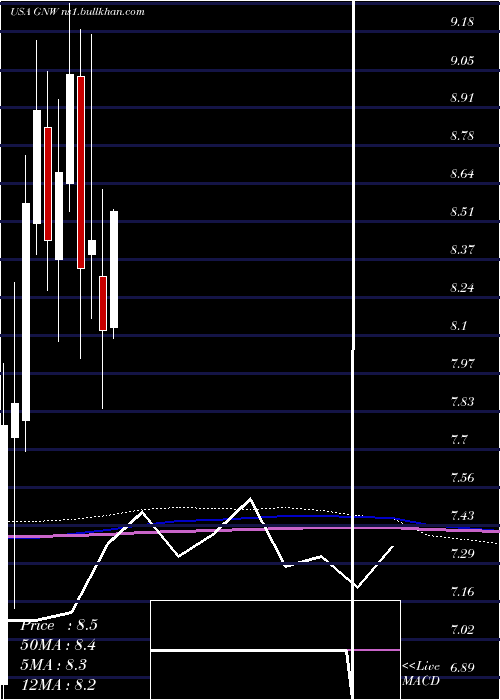
Task: Click the 9.18 price axis label
Action: click(462, 22)
